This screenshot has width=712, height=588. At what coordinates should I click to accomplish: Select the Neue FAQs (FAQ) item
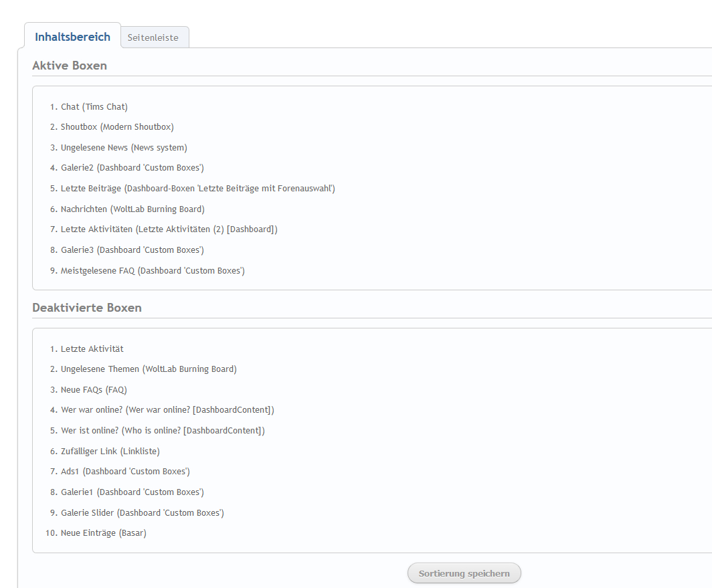pyautogui.click(x=94, y=389)
